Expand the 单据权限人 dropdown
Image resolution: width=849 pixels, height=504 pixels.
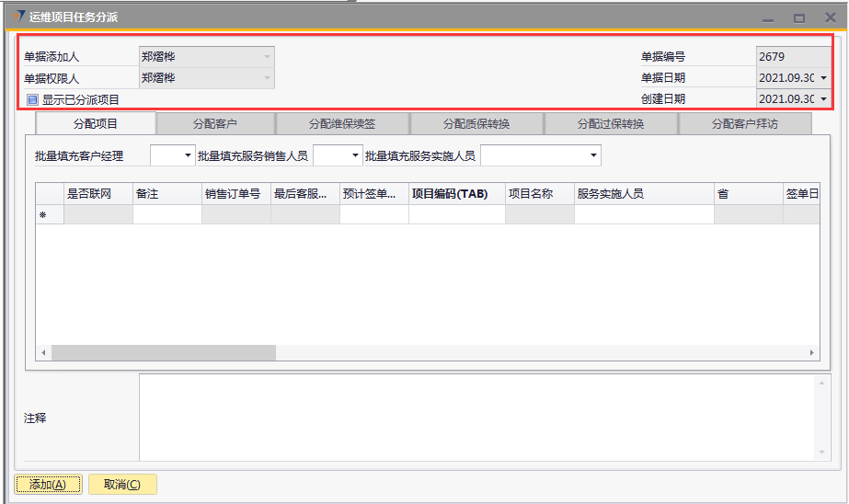tap(267, 78)
